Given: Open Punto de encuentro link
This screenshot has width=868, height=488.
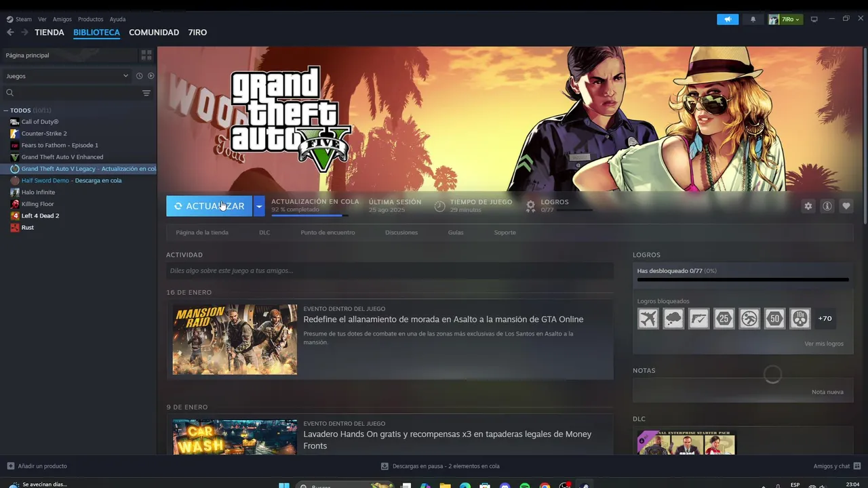Looking at the screenshot, I should tap(328, 232).
